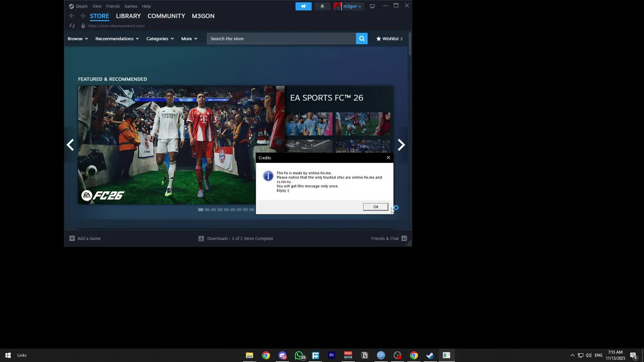Click the Links toolbar on the taskbar

tap(22, 355)
